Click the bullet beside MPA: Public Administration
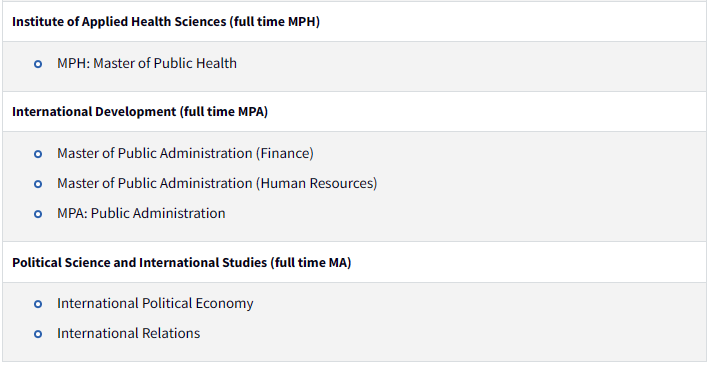710x366 pixels. point(38,214)
